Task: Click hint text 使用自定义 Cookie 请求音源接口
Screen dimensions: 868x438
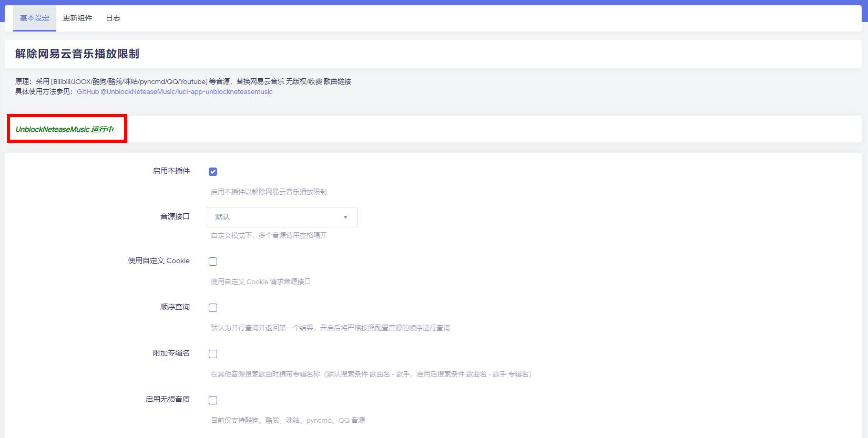Action: (x=261, y=281)
